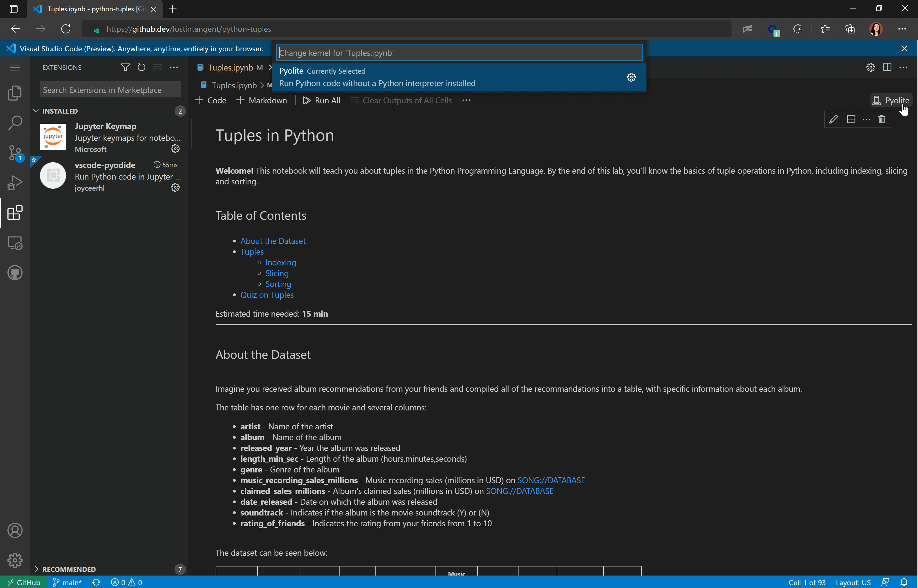Click the Search Extensions in Marketplace field
This screenshot has width=918, height=588.
[110, 90]
